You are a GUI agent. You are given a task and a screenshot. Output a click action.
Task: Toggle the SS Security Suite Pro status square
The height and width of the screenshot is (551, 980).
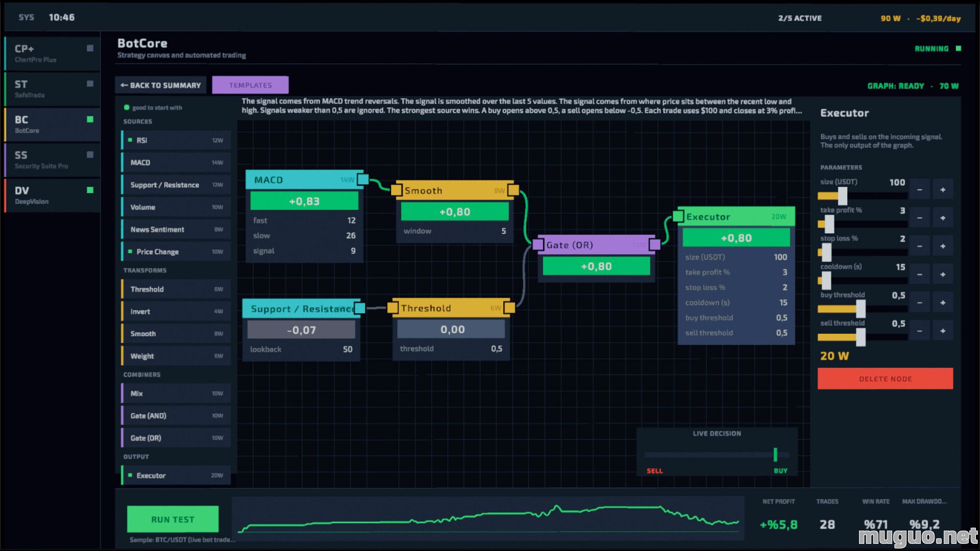[90, 155]
